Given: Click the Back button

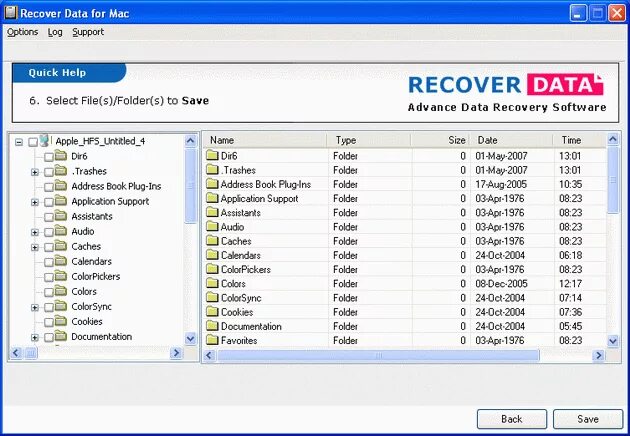Looking at the screenshot, I should pyautogui.click(x=512, y=419).
